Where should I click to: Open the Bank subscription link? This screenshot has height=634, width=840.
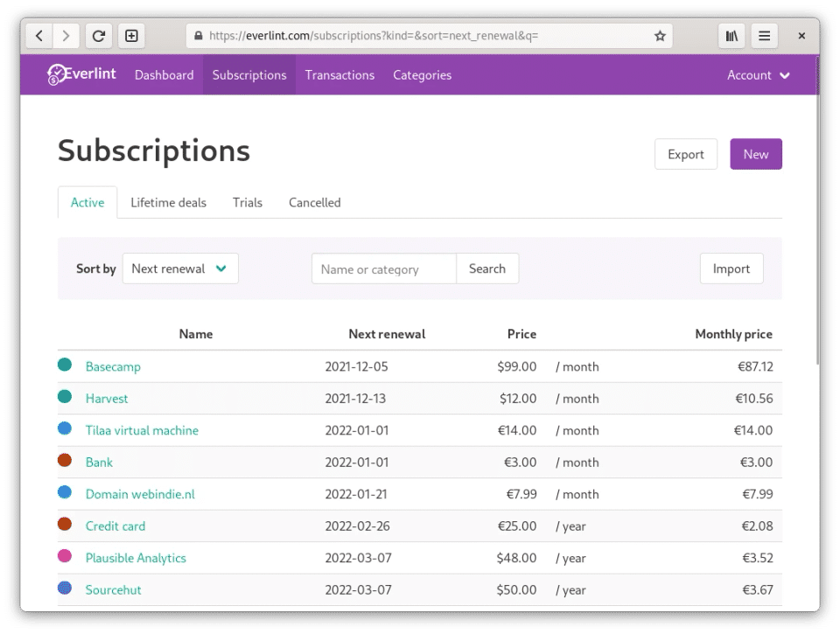pyautogui.click(x=99, y=462)
